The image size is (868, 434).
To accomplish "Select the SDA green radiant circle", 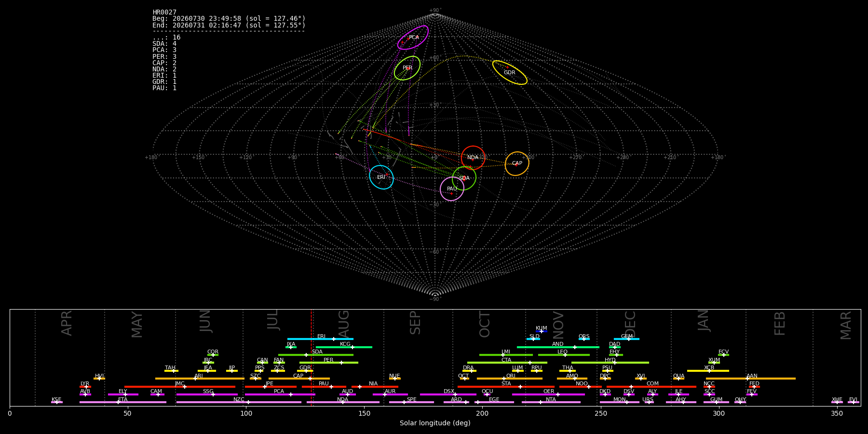I will [464, 178].
